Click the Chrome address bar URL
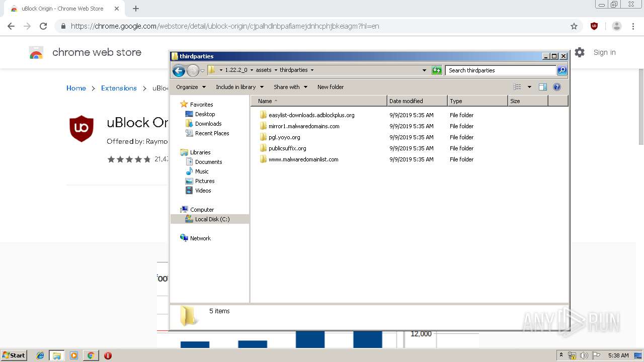 (x=225, y=26)
